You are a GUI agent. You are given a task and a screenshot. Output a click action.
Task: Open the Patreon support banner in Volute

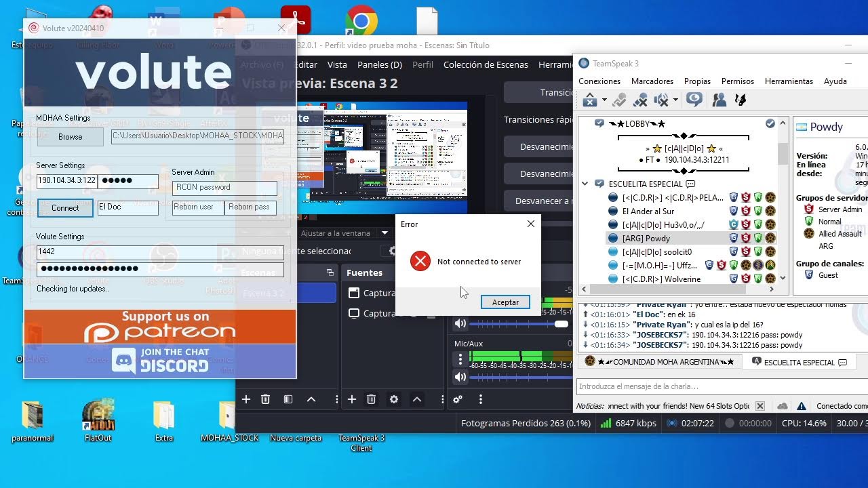160,327
